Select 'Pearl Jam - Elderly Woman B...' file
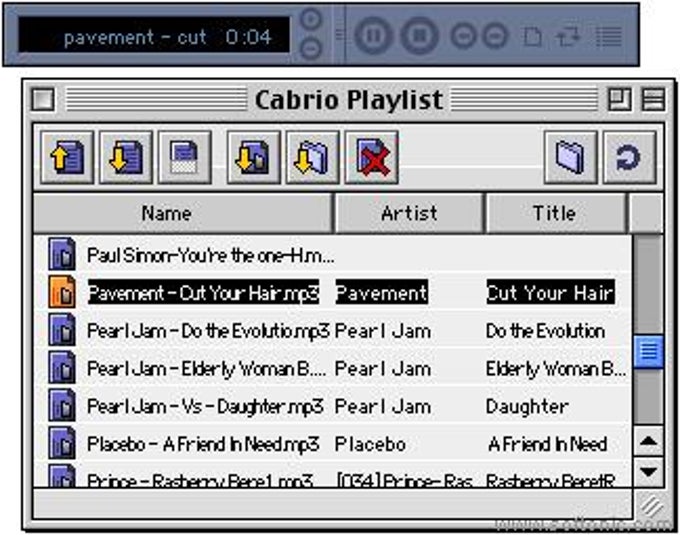The image size is (680, 535). (206, 369)
